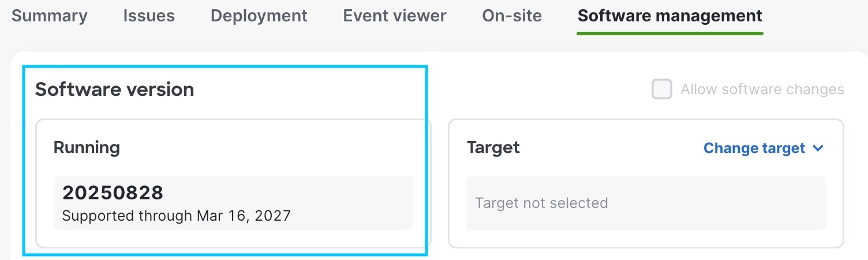Click the 'Target not selected' field

click(x=646, y=203)
